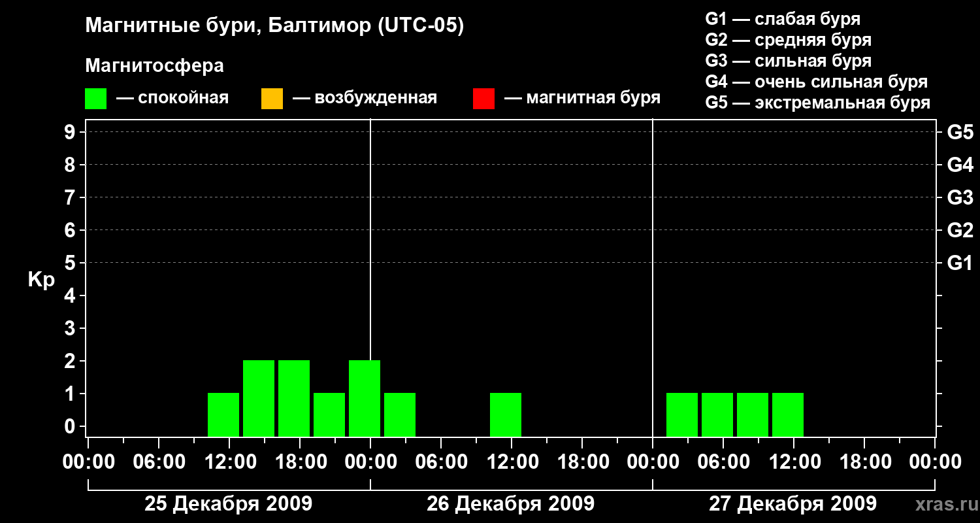Click the G3 right-axis label
980x523 pixels.
pos(960,197)
